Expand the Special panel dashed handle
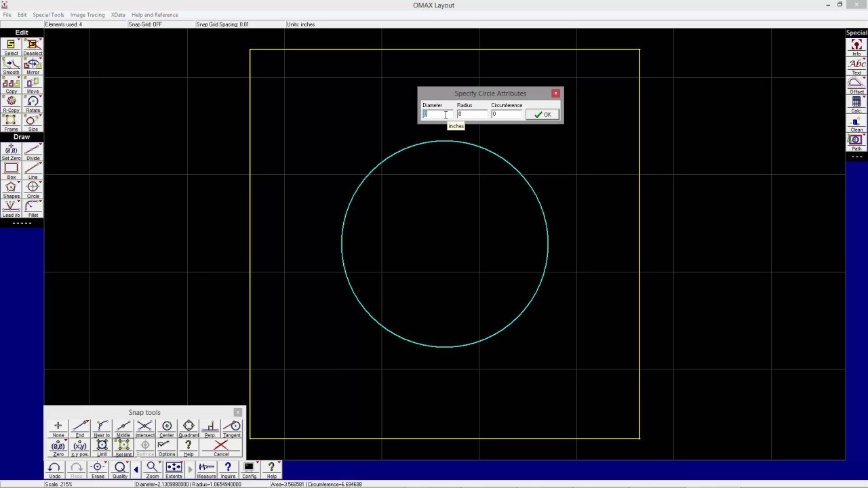 coord(856,157)
